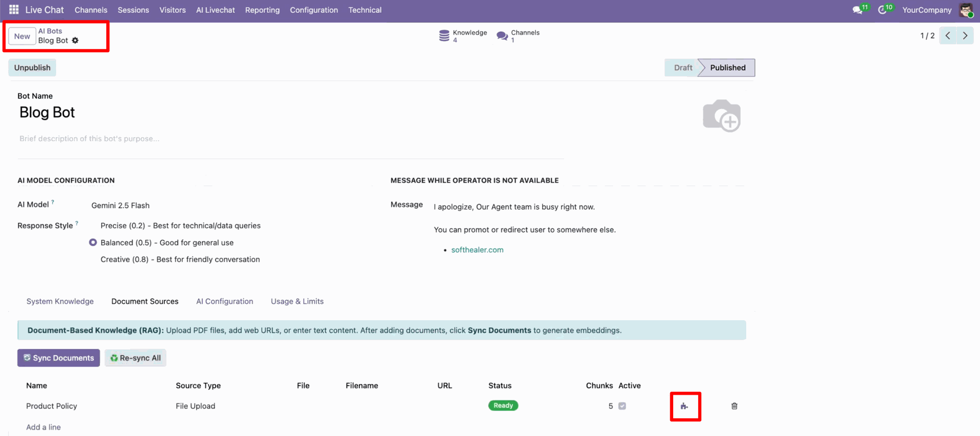Viewport: 980px width, 436px height.
Task: Click the Re-sync All button
Action: click(135, 358)
